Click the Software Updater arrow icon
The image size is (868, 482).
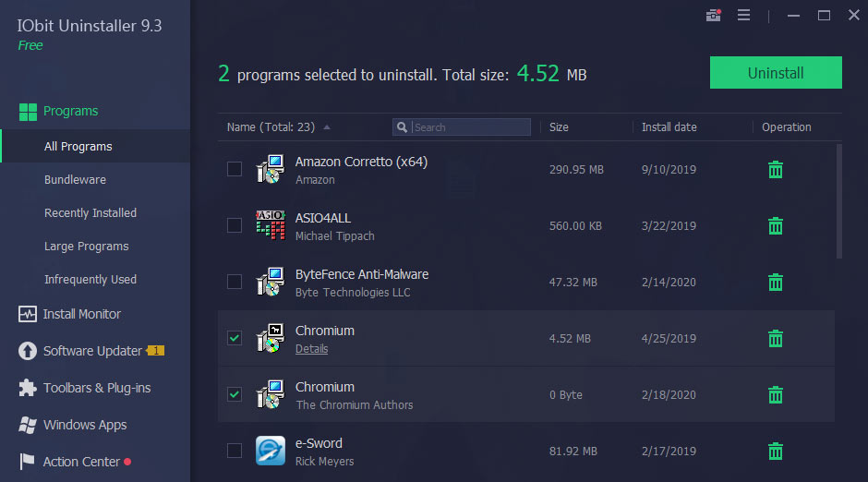28,351
